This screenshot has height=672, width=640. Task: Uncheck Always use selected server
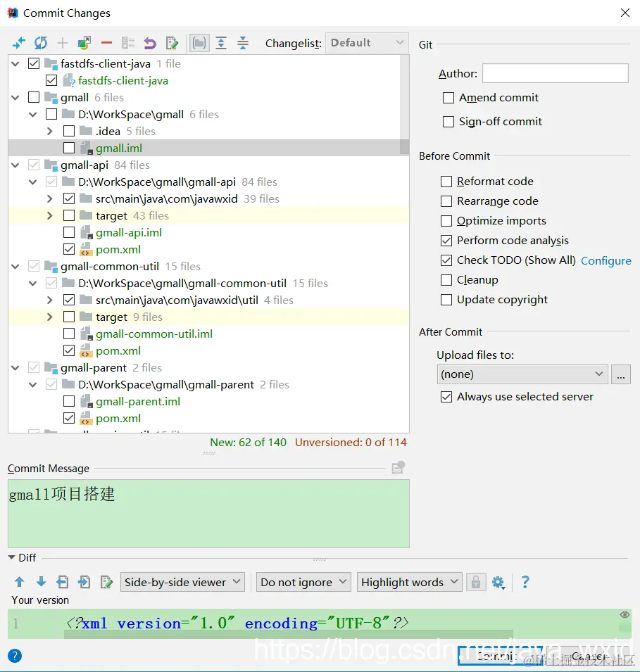(446, 397)
